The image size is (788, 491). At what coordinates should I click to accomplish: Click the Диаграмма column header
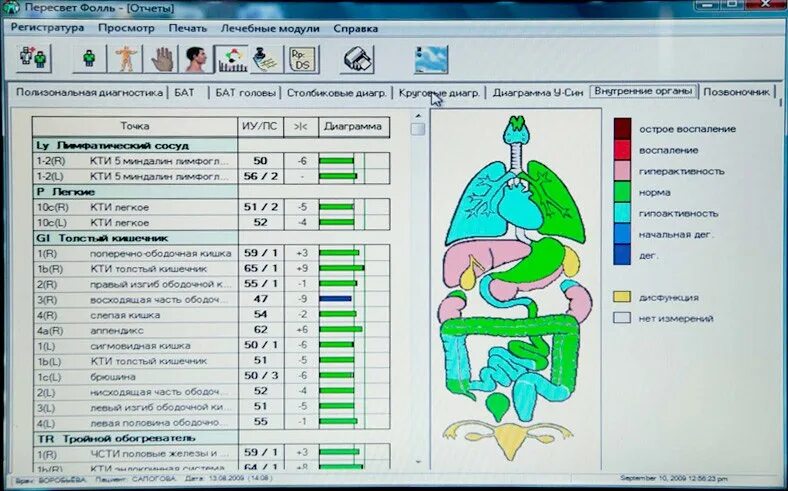tap(353, 126)
